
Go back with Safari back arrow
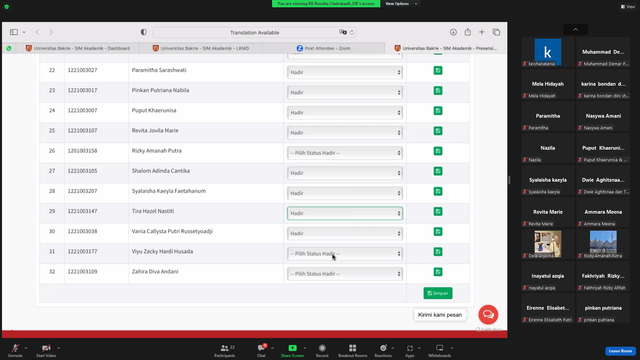point(38,32)
